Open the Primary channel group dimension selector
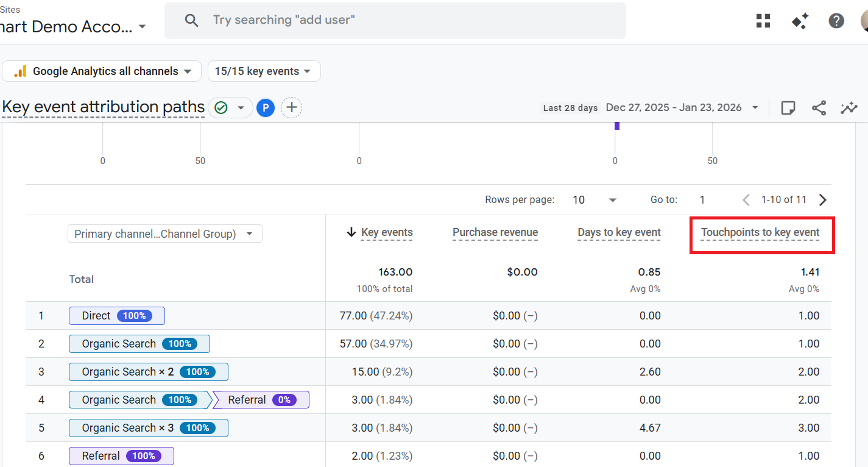The height and width of the screenshot is (467, 868). click(164, 234)
